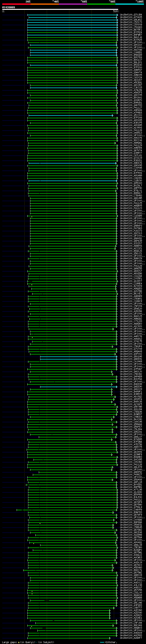Select the UniRef100_B7FGS0 label
Viewport: 146px width, 644px height.
coord(131,67)
